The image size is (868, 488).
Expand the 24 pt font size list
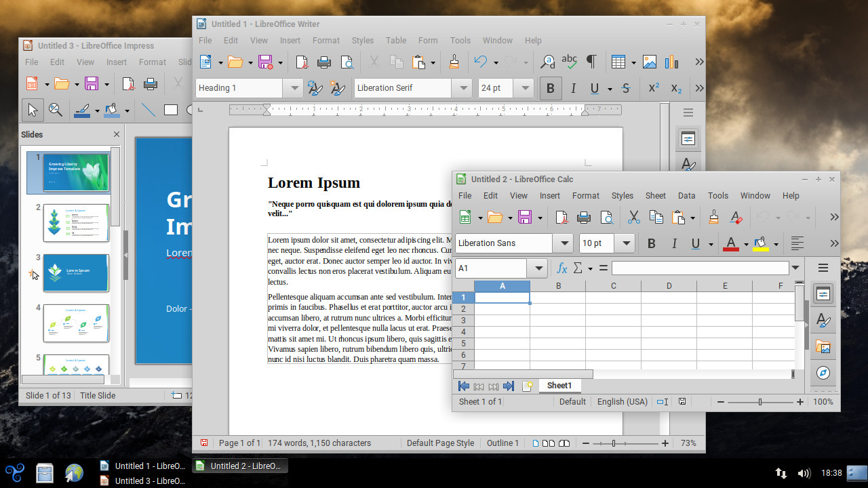524,88
